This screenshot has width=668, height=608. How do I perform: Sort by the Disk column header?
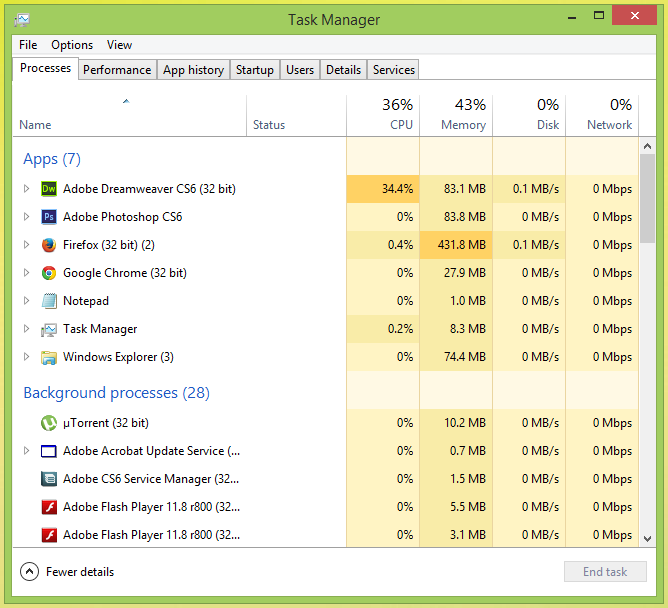[529, 115]
